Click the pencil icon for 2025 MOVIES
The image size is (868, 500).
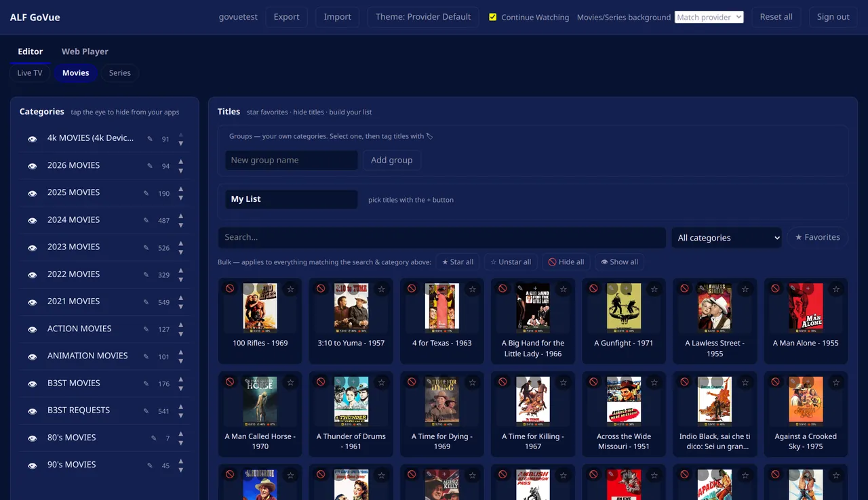146,193
